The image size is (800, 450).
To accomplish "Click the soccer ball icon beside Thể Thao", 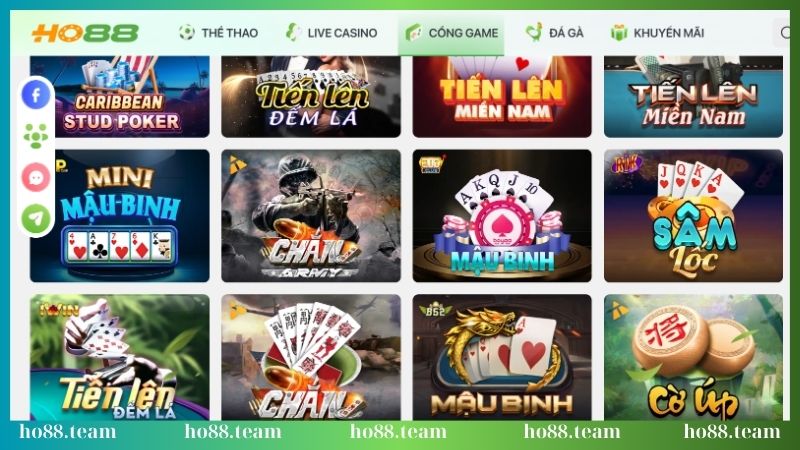I will (187, 33).
